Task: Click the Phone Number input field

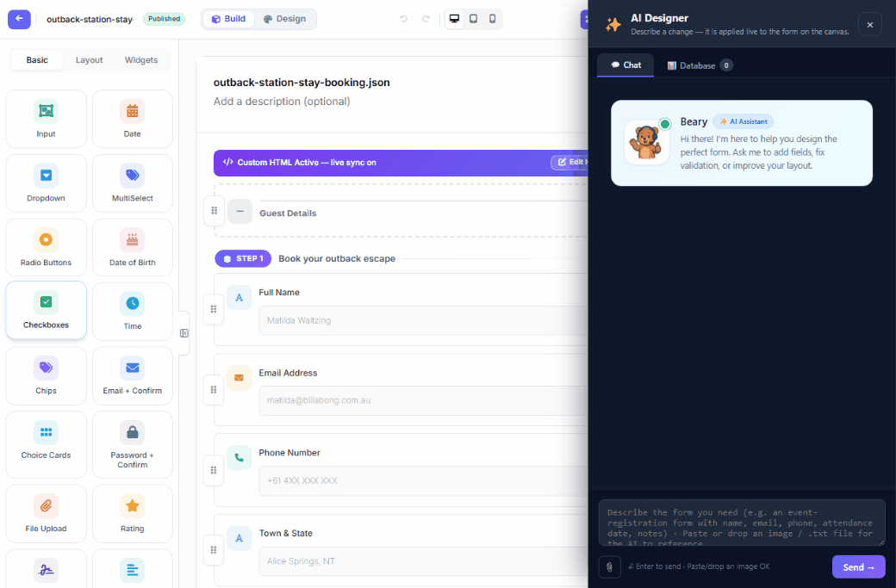Action: [423, 480]
